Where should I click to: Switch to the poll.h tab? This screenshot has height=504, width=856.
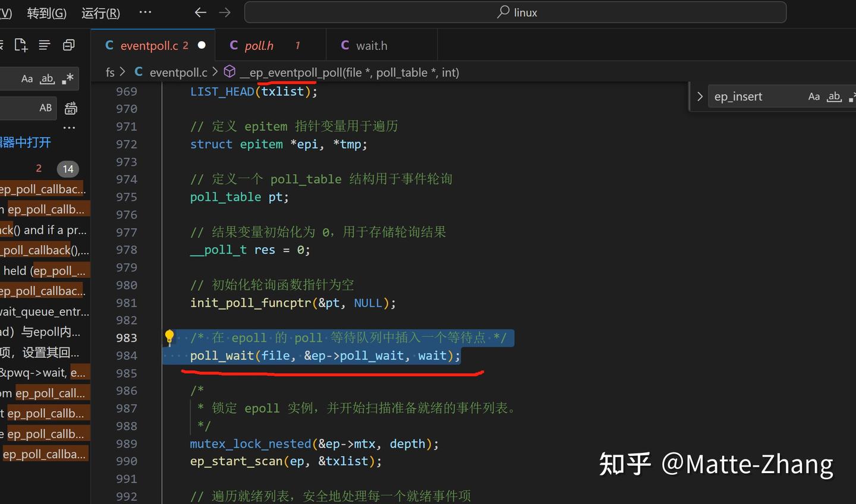coord(259,45)
